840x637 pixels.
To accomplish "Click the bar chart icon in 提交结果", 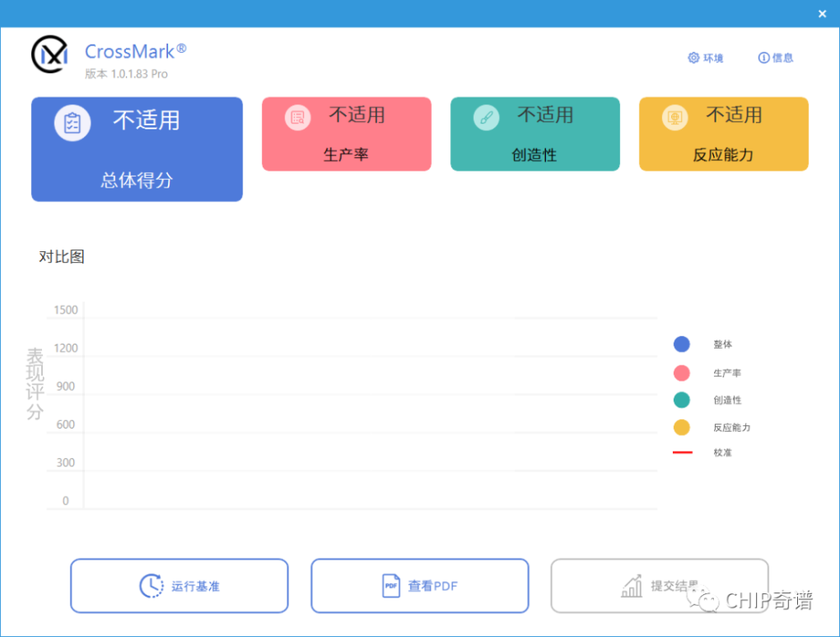I will (632, 586).
